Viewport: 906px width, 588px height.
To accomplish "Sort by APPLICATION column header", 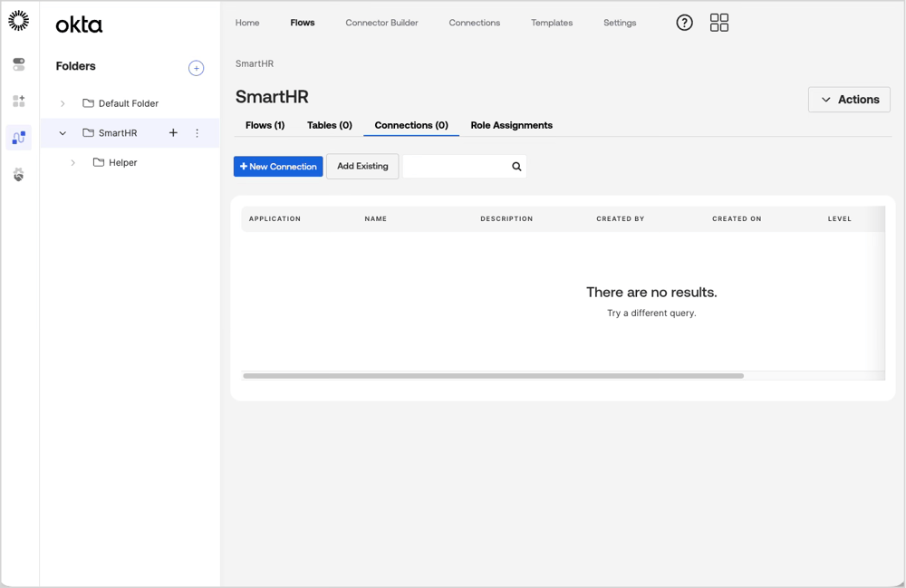I will pyautogui.click(x=275, y=219).
